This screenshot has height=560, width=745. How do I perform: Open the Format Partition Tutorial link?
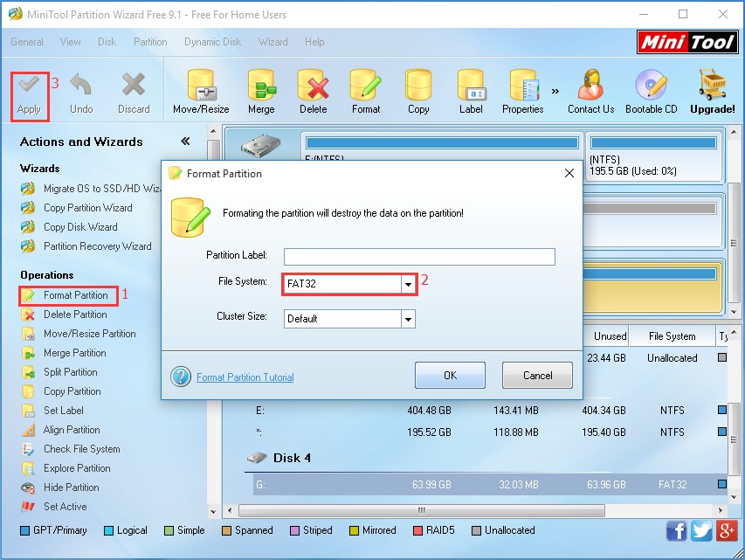(245, 377)
